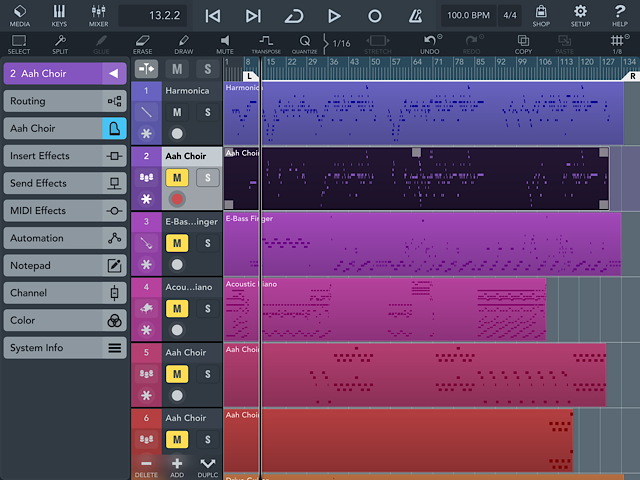Freeze track 5 Aah Choir
Screen dimensions: 640x480
(146, 396)
